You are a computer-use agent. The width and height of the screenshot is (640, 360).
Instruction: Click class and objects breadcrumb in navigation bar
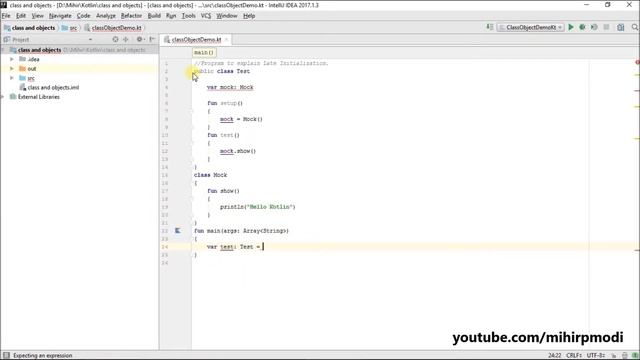pos(29,28)
